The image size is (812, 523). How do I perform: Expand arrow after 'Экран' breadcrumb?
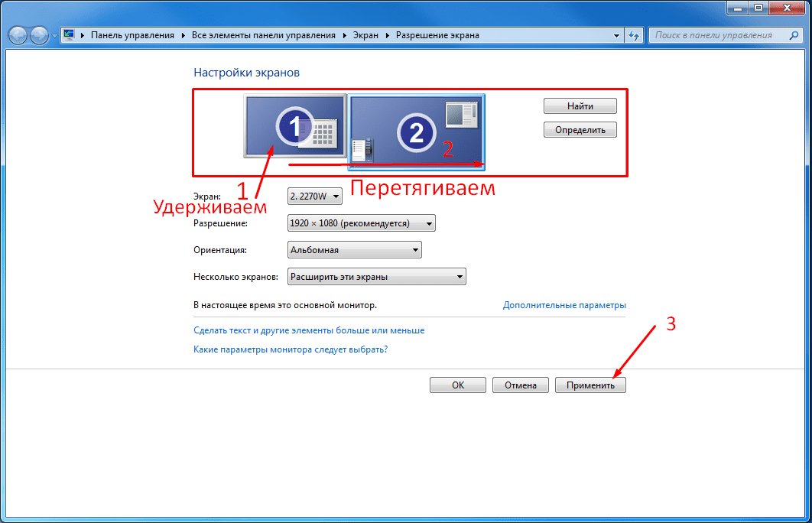coord(388,35)
